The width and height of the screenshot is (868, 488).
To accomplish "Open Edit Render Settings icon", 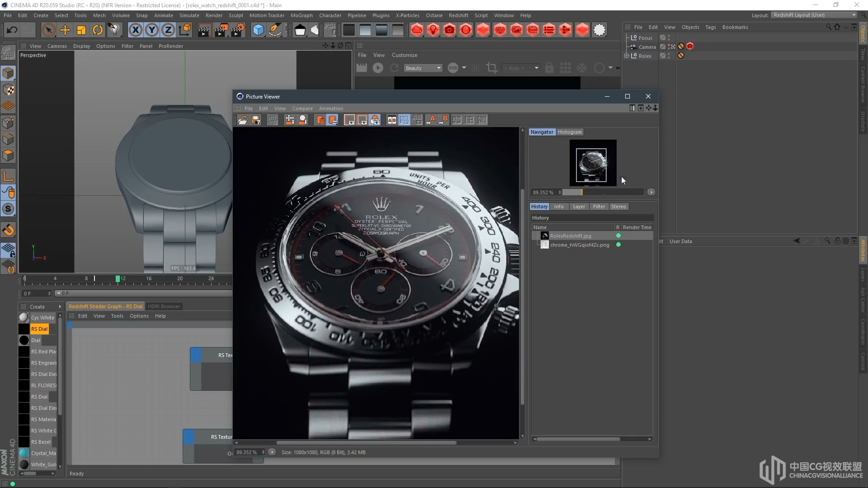I will (238, 30).
